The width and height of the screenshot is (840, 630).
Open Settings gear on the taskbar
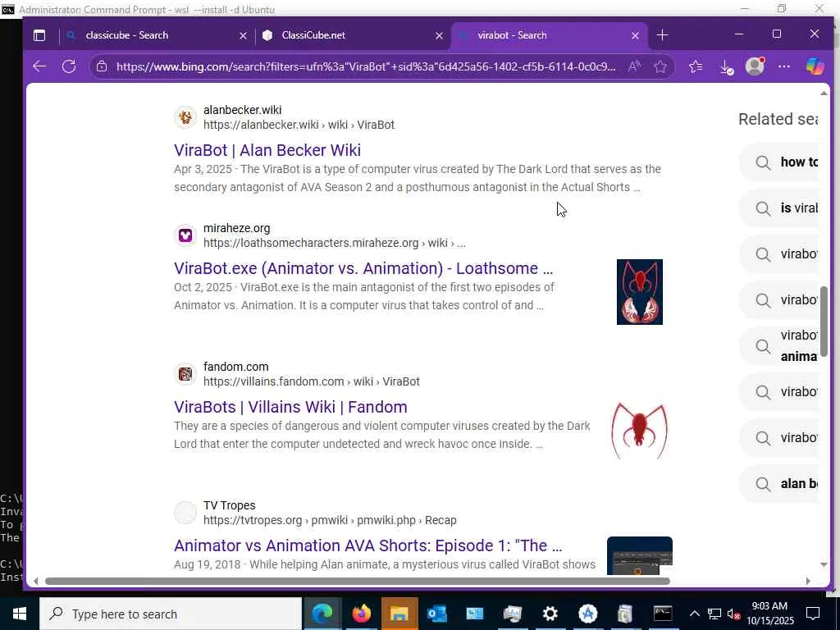[x=550, y=614]
